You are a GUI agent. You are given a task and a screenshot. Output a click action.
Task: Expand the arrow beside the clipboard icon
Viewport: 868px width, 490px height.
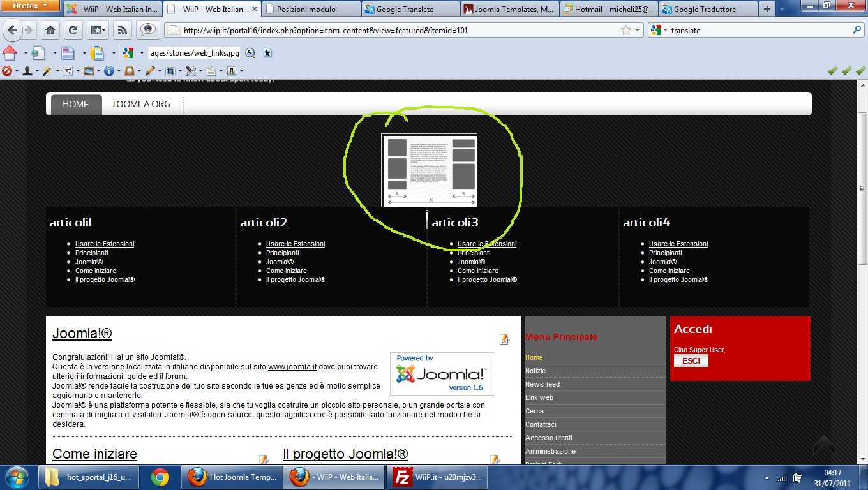click(x=113, y=53)
